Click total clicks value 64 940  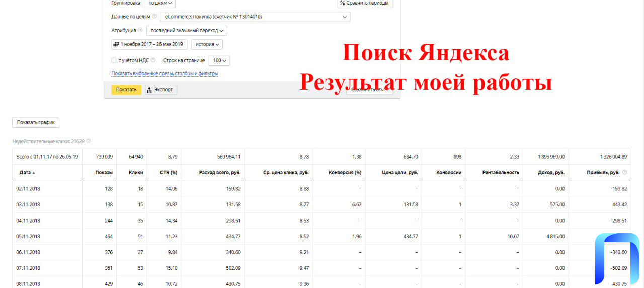135,157
